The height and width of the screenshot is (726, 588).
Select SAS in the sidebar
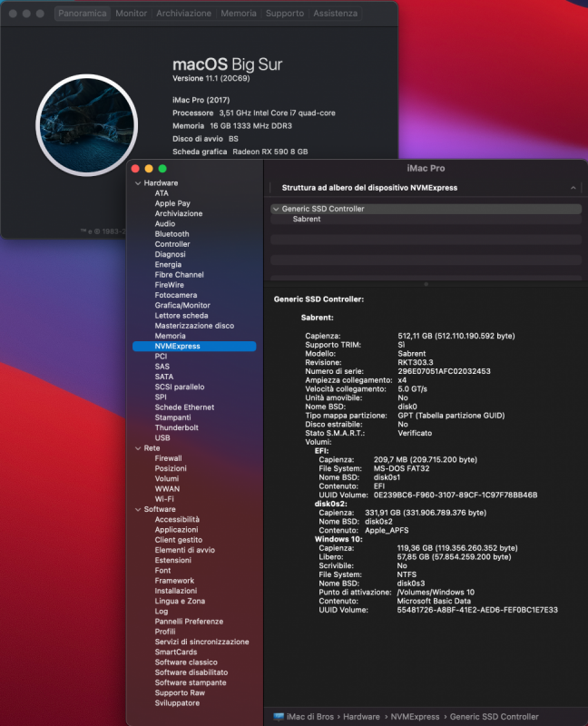click(162, 367)
